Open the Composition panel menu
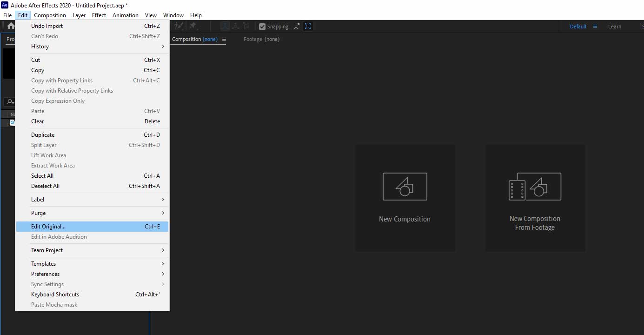This screenshot has height=335, width=644. pos(225,40)
